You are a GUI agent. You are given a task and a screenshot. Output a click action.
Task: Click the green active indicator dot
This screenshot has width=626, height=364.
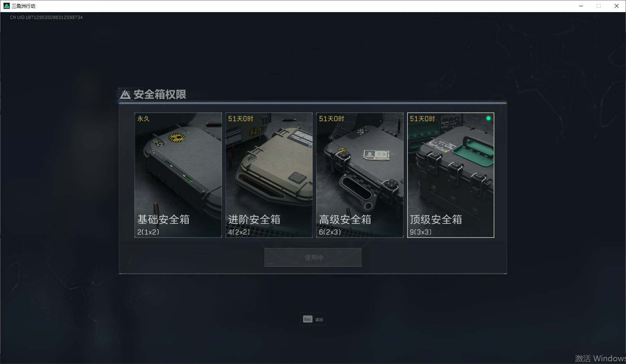click(x=488, y=118)
